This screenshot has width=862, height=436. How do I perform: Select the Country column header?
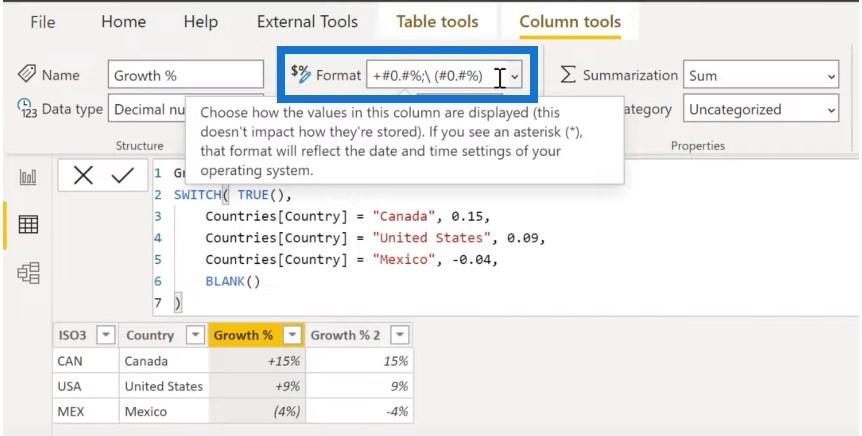150,335
